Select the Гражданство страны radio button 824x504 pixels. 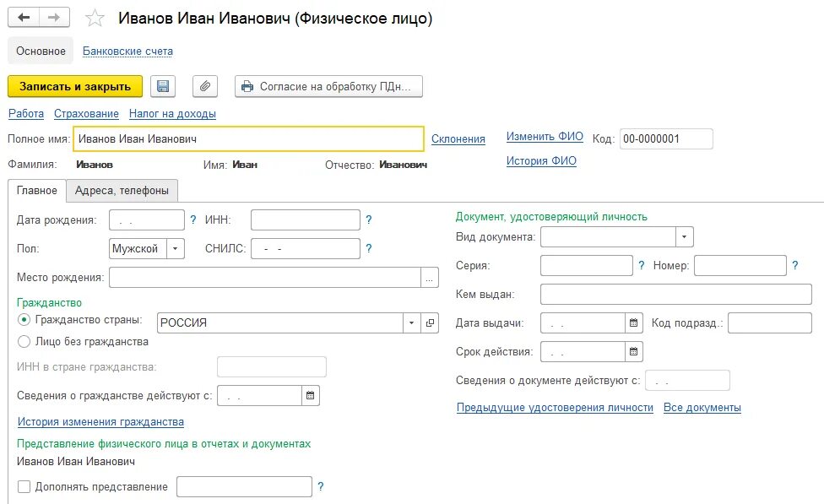24,319
